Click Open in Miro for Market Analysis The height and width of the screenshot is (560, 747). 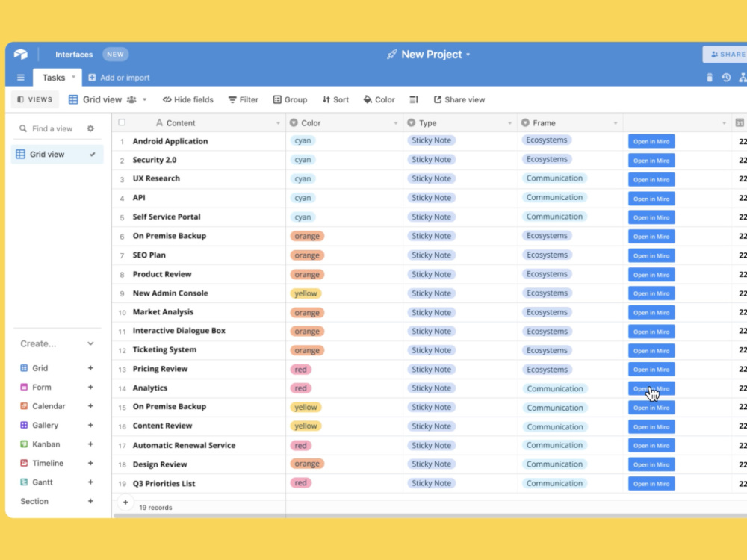pos(651,313)
